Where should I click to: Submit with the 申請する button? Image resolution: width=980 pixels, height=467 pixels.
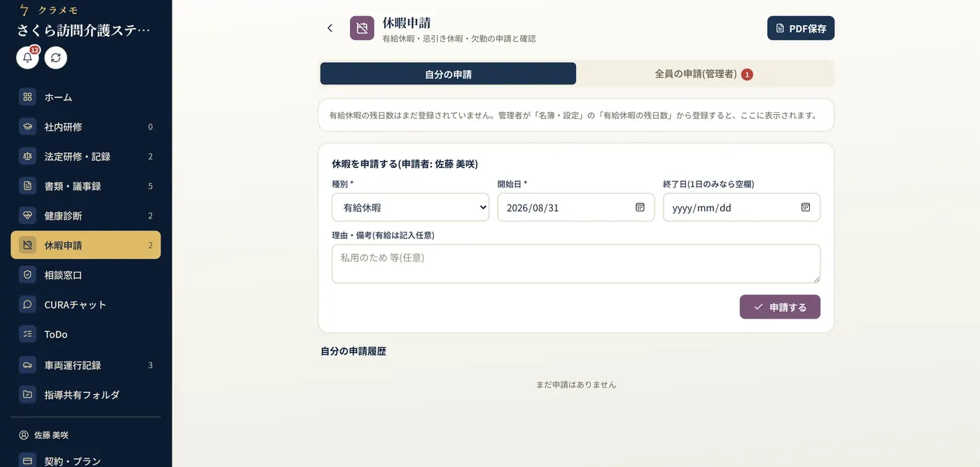(x=780, y=307)
